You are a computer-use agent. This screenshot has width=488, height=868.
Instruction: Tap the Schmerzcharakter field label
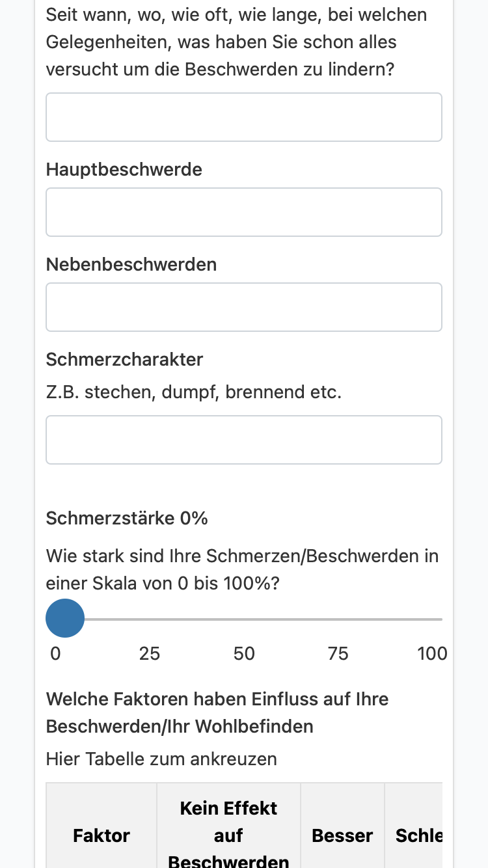(125, 359)
